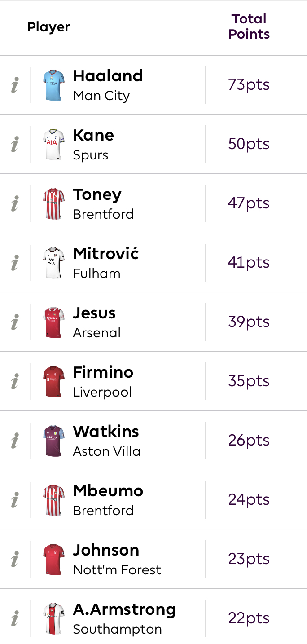Click the Player column header

(48, 27)
